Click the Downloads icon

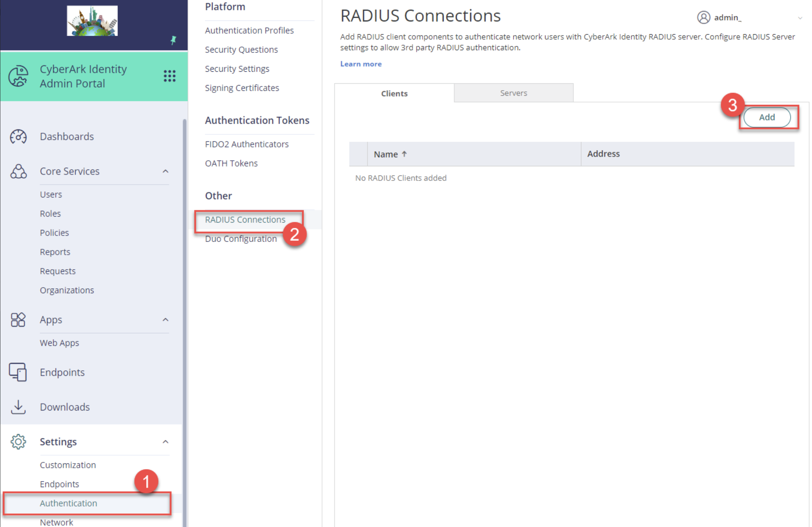click(x=18, y=407)
